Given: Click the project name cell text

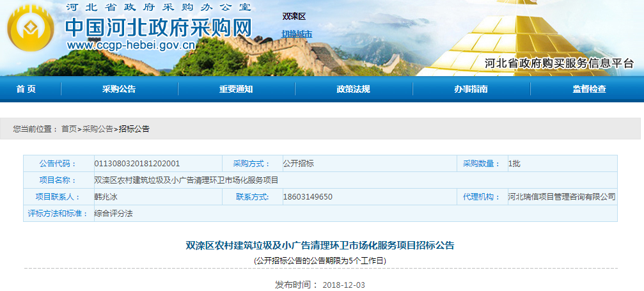Looking at the screenshot, I should tap(186, 180).
